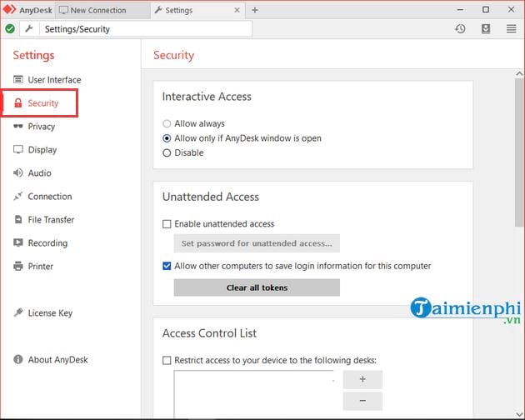This screenshot has height=420, width=525.
Task: Open Privacy settings
Action: pos(41,127)
